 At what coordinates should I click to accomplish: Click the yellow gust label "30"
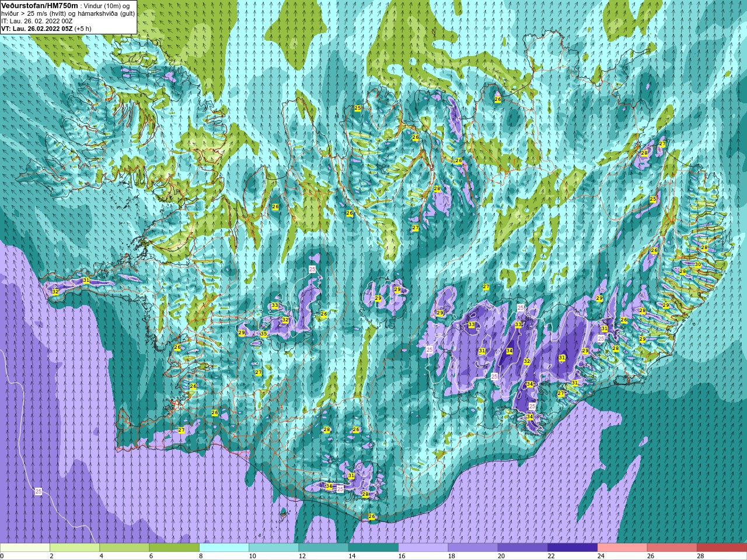click(x=698, y=265)
